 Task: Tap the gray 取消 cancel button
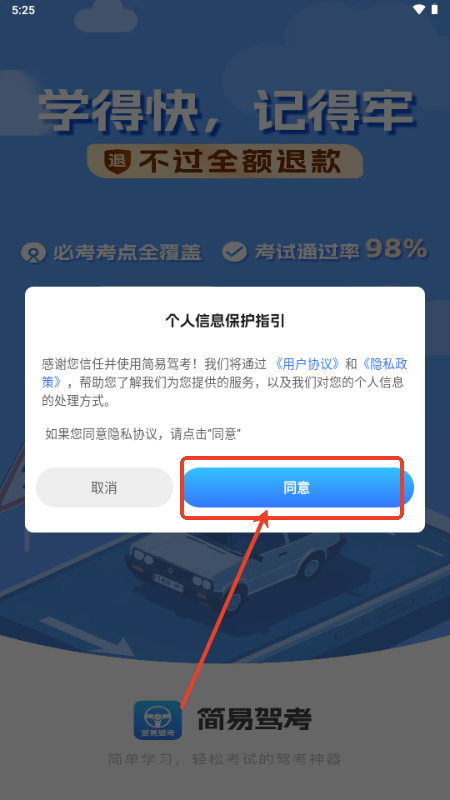[x=105, y=488]
